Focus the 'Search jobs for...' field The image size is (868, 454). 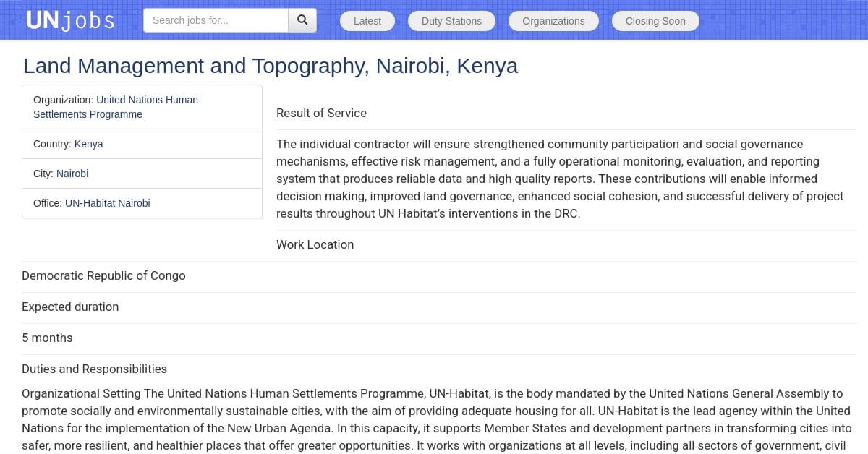[216, 20]
